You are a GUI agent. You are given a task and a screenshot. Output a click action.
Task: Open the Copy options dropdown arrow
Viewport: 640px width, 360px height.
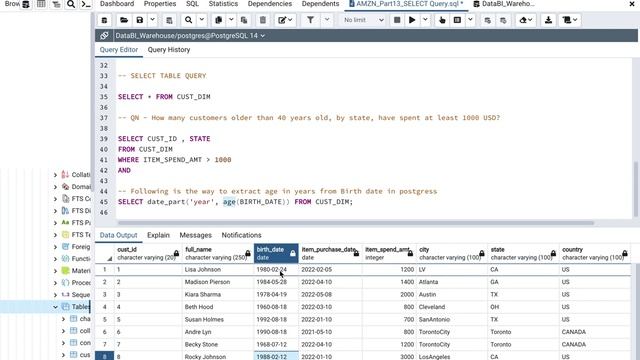click(231, 20)
